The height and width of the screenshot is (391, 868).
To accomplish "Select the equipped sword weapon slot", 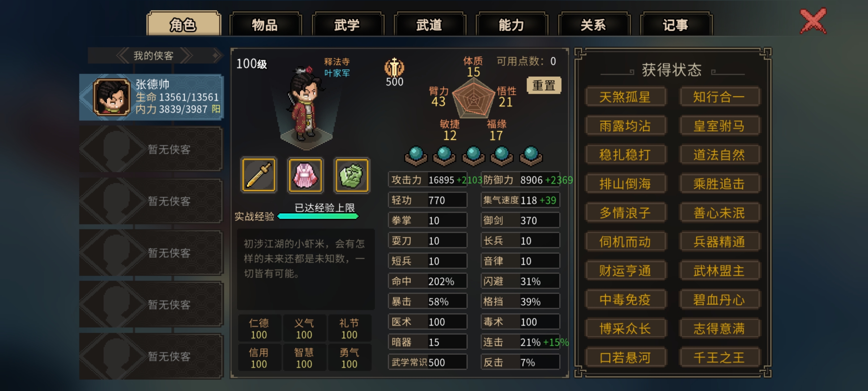I will coord(259,175).
